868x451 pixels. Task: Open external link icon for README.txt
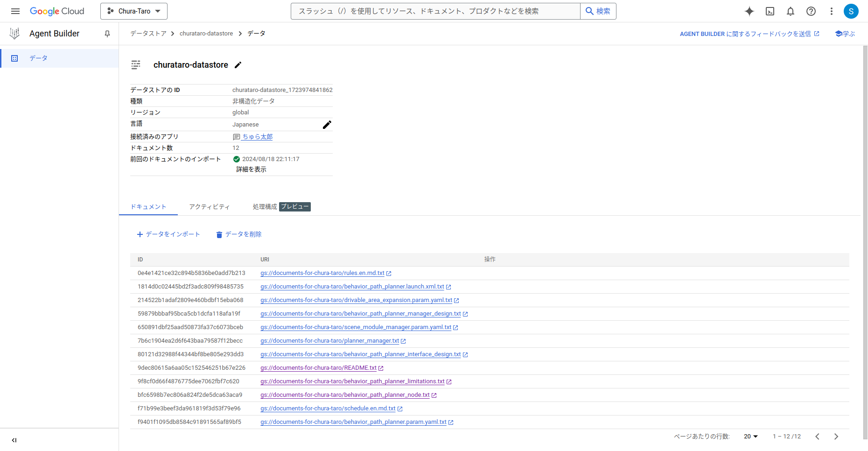381,368
